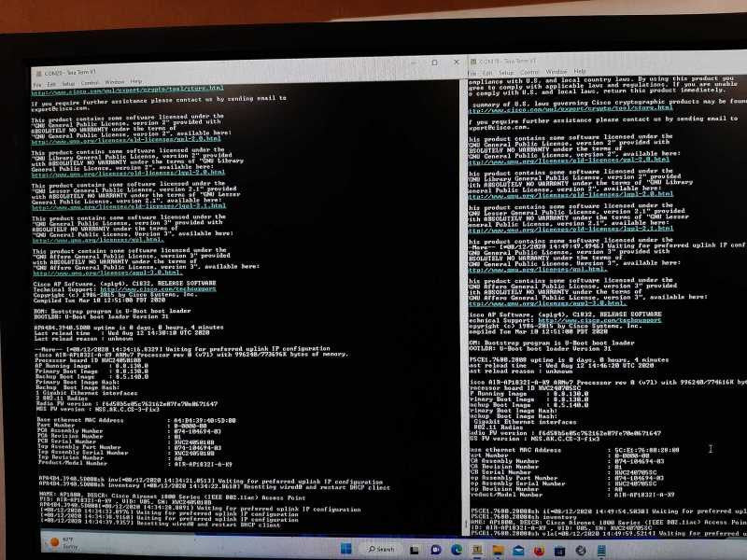Image resolution: width=747 pixels, height=560 pixels.
Task: Open Microsoft Store from the taskbar
Action: [x=559, y=551]
